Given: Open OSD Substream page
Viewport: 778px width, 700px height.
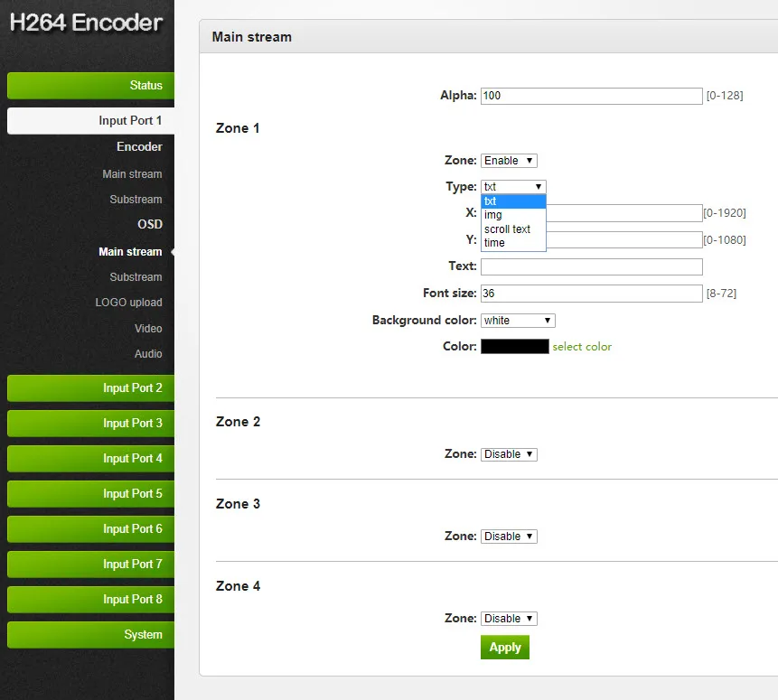Looking at the screenshot, I should [x=136, y=276].
